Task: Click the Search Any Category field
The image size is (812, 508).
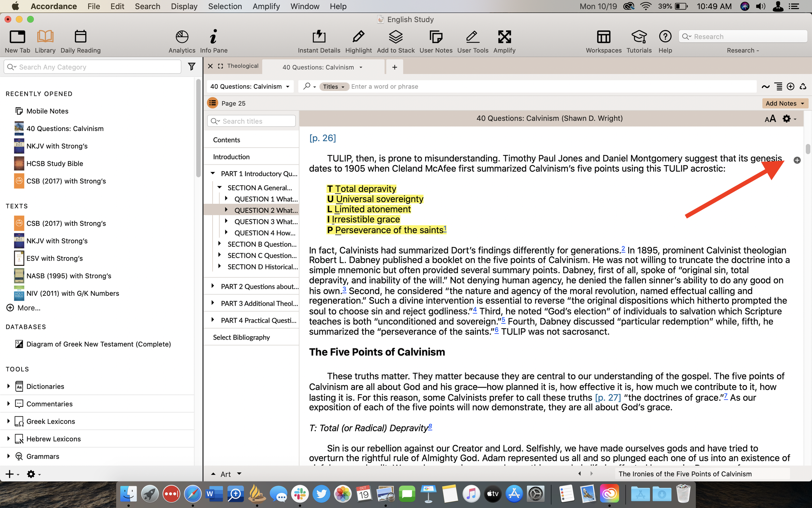Action: point(92,67)
